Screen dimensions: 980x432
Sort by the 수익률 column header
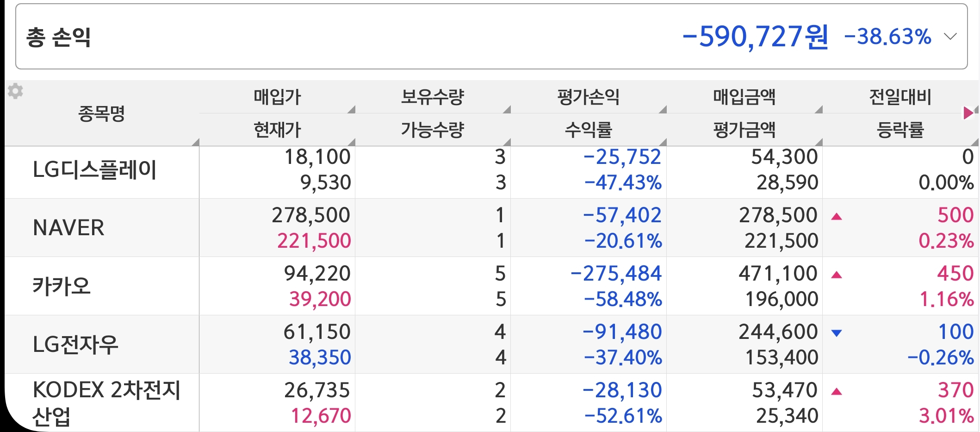point(589,130)
